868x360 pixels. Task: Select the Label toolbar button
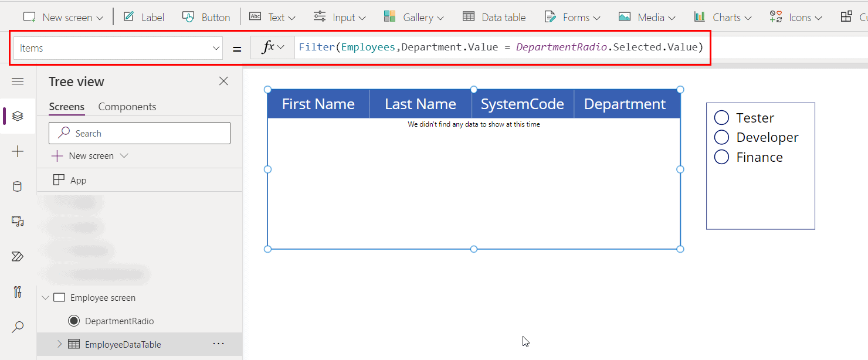pyautogui.click(x=143, y=17)
